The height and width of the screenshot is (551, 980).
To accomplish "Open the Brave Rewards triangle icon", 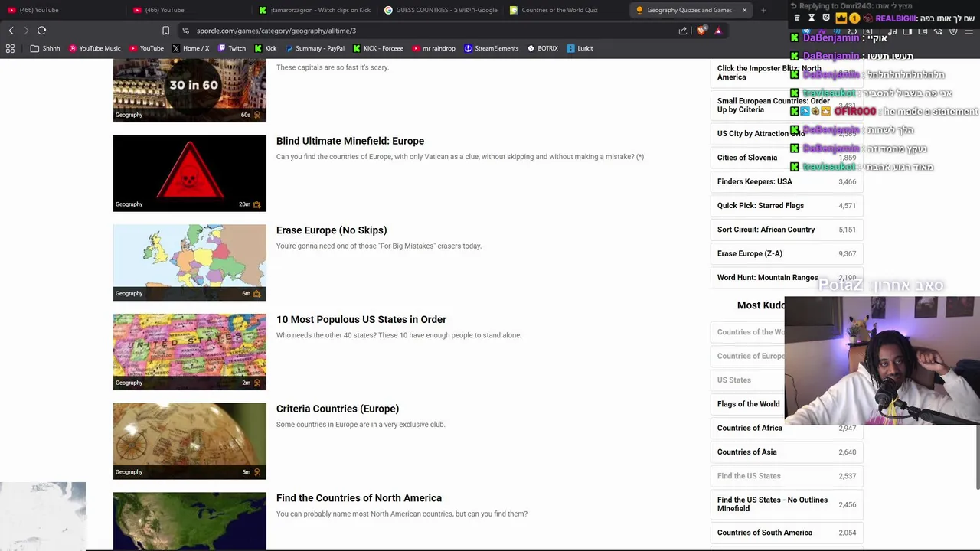I will 718,31.
